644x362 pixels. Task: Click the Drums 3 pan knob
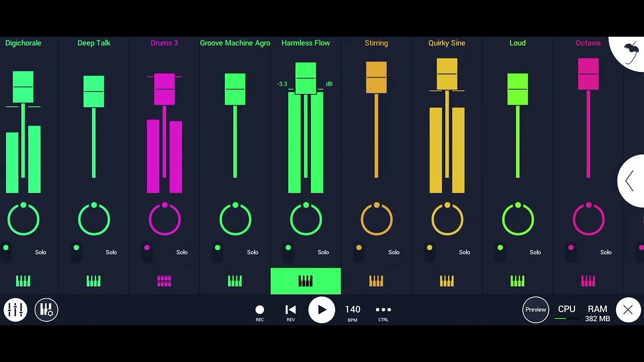point(165,219)
